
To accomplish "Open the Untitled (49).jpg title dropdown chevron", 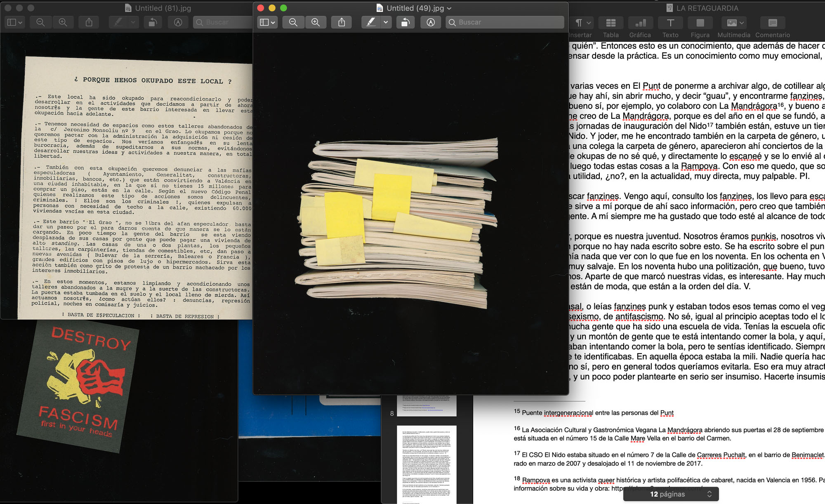I will 450,8.
